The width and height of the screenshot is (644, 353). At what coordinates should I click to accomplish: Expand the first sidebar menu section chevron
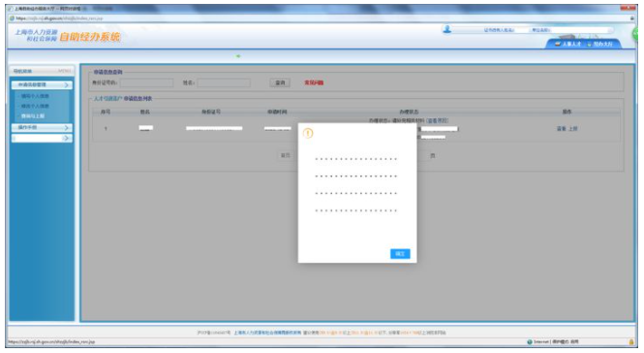pos(66,84)
